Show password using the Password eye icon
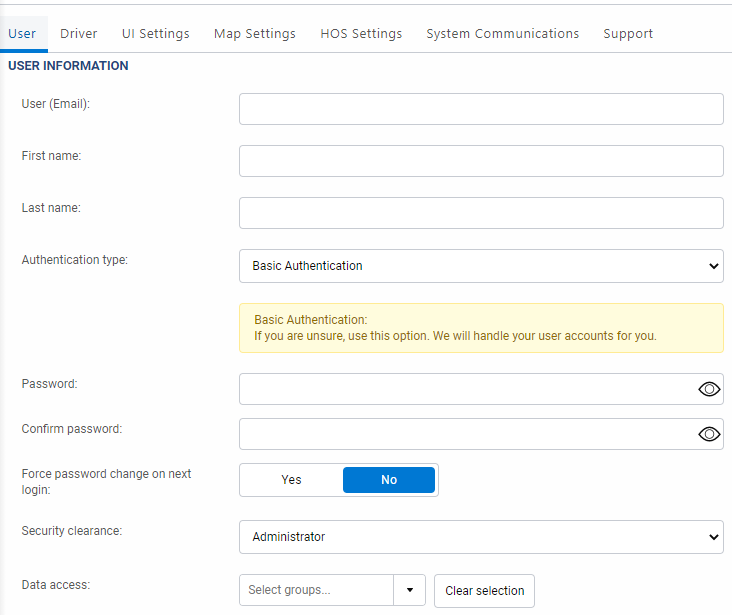 [709, 389]
